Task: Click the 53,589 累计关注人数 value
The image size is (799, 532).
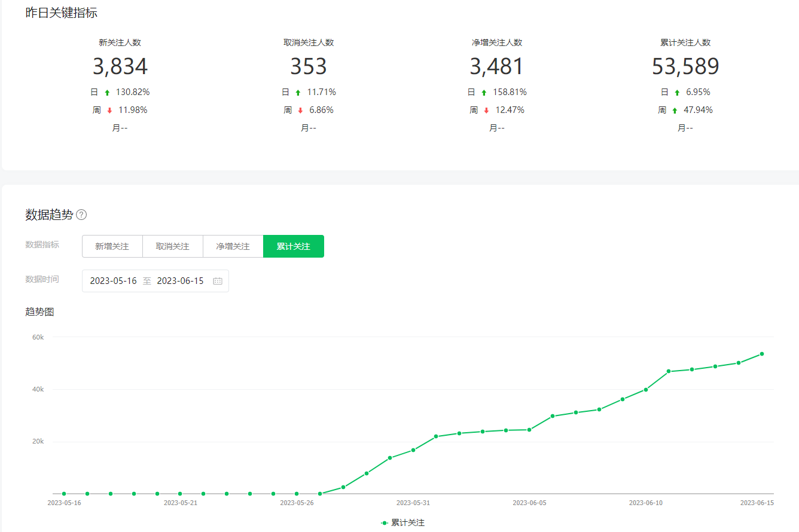Action: click(685, 66)
